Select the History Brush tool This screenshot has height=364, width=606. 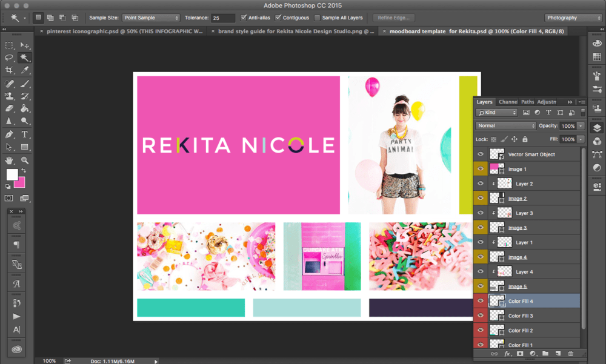(24, 96)
